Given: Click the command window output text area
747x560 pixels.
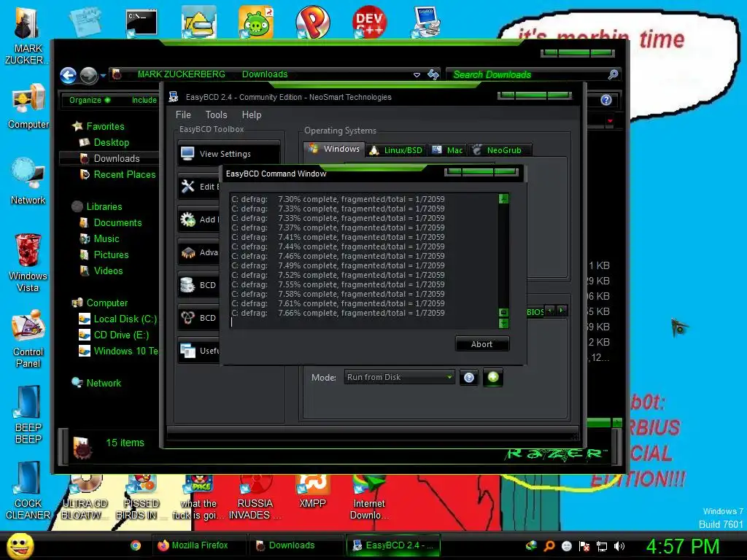Looking at the screenshot, I should point(364,260).
